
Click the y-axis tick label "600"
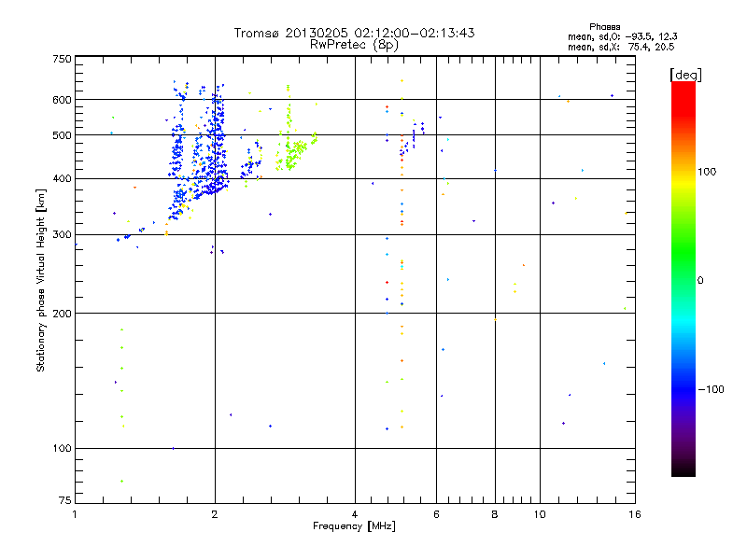[62, 100]
